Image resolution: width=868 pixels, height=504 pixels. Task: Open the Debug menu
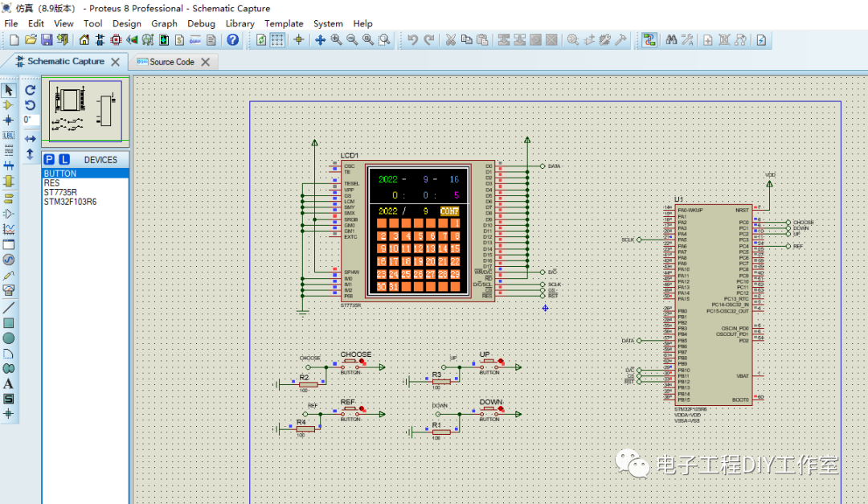(x=201, y=23)
